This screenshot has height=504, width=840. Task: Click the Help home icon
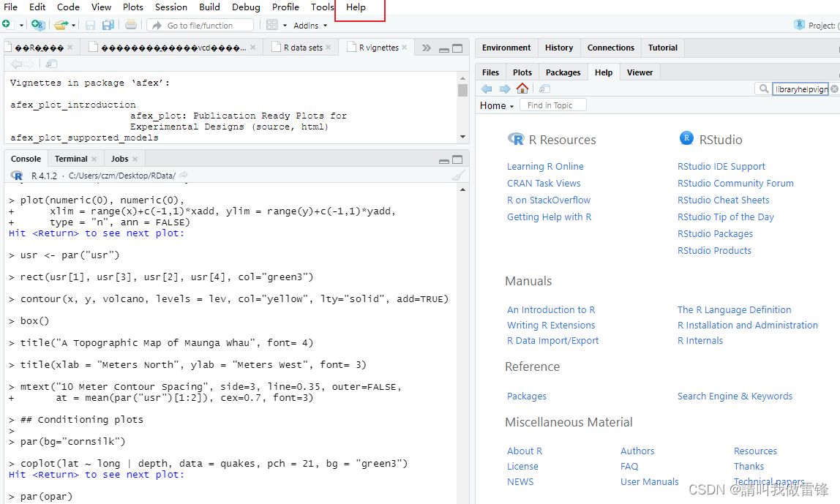(522, 89)
